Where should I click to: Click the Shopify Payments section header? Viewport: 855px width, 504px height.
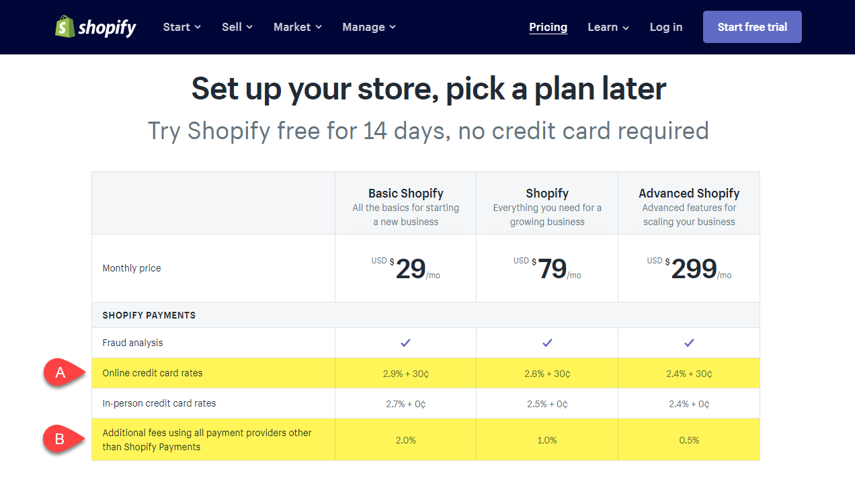point(149,315)
